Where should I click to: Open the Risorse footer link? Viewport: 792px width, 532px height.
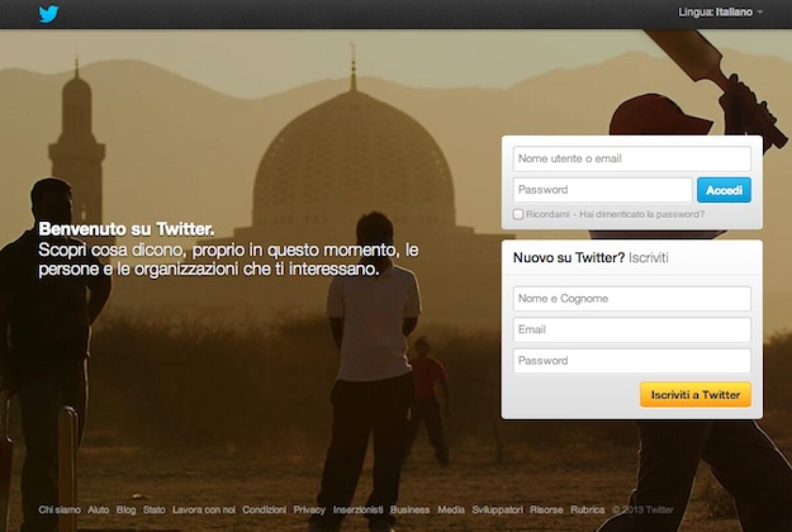click(546, 510)
